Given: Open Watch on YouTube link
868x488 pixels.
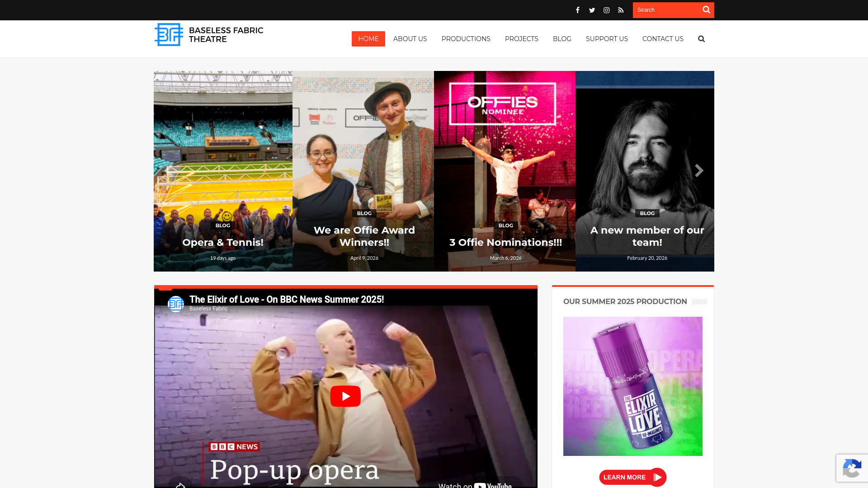Looking at the screenshot, I should (475, 485).
